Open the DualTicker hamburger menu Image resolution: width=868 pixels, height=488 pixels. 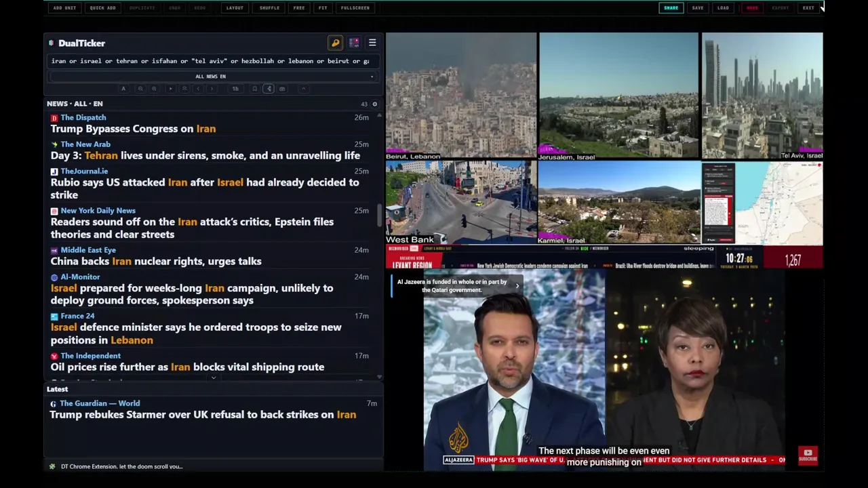[x=372, y=43]
